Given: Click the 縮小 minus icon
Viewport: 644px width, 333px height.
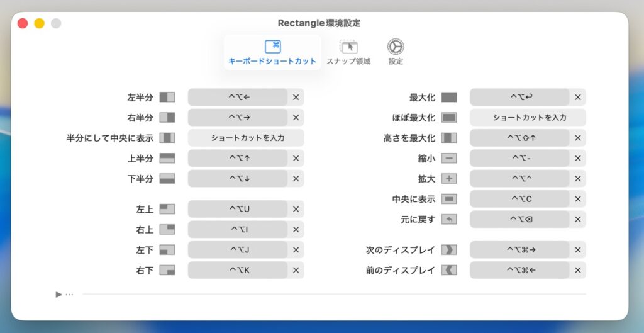Looking at the screenshot, I should point(449,158).
